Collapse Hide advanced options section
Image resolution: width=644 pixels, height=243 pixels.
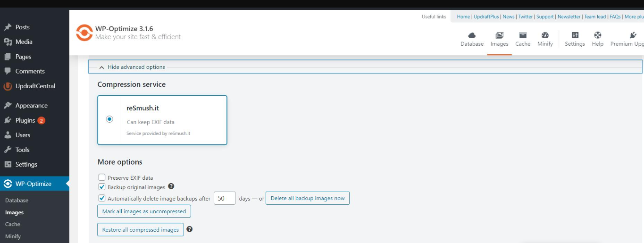pyautogui.click(x=365, y=67)
